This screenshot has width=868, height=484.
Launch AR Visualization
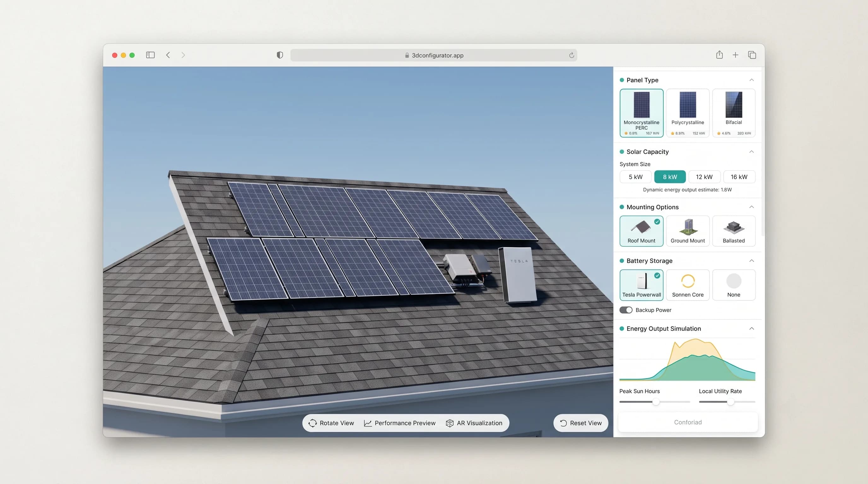(474, 423)
